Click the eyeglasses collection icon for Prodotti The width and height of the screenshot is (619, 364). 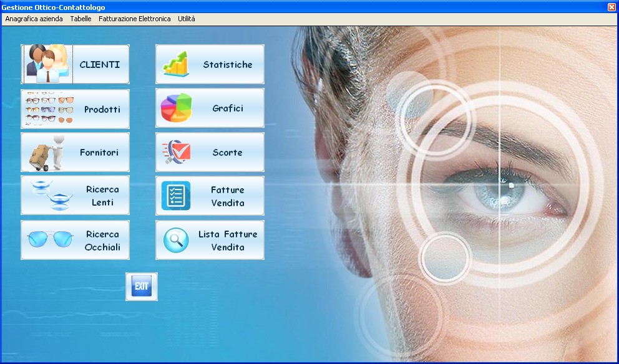(x=50, y=109)
